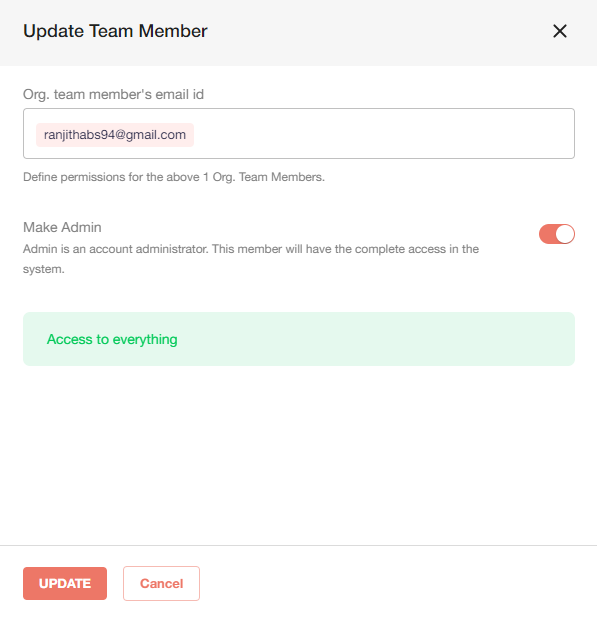Click the Update Team Member title
Viewport: 597px width, 620px height.
[115, 31]
